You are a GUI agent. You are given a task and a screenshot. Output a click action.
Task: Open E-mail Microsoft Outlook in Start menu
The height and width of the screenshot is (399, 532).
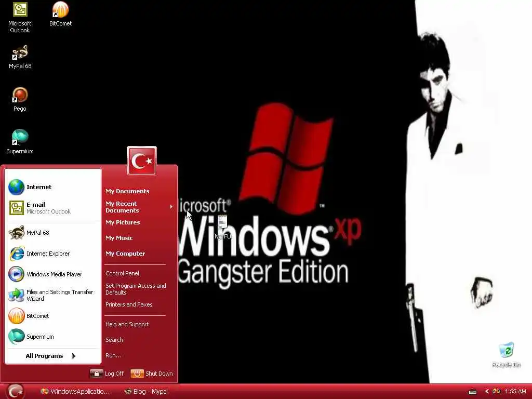(x=52, y=208)
